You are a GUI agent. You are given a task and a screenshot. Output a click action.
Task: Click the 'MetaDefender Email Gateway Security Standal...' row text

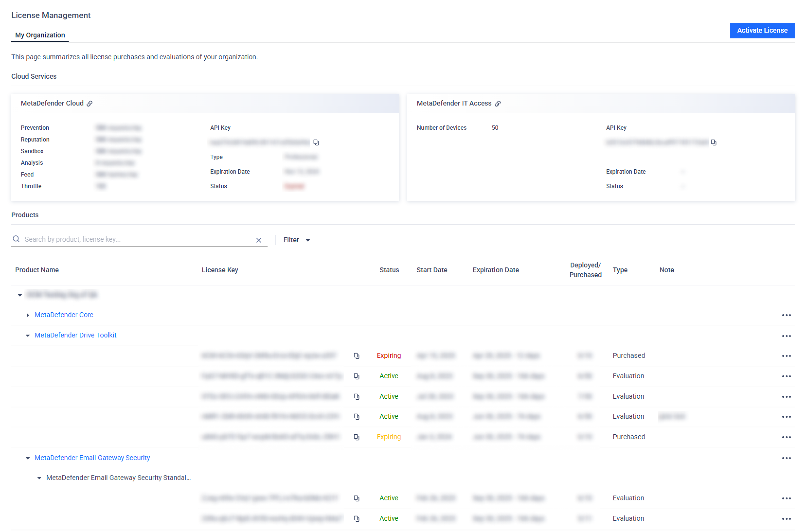118,477
